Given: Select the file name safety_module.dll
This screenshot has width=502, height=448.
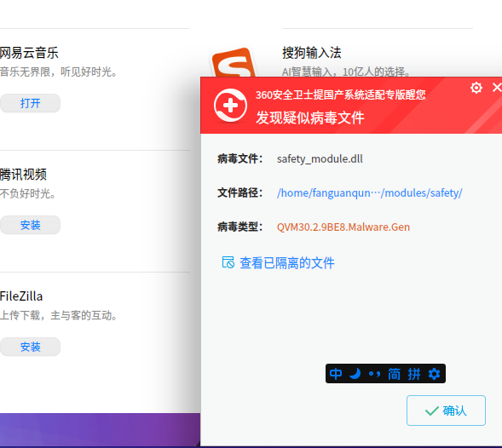Looking at the screenshot, I should (320, 159).
